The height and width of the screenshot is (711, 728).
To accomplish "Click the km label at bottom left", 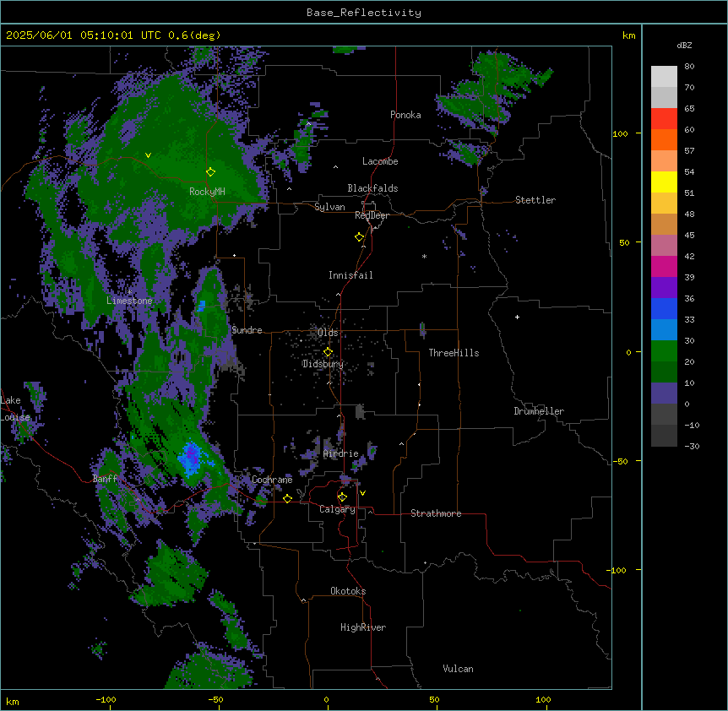I will (x=13, y=702).
